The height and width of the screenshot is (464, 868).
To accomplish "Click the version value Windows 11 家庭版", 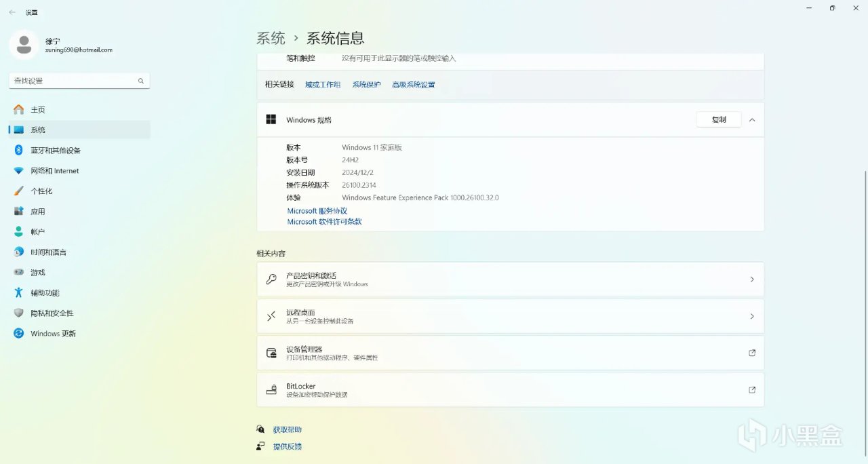I will 372,147.
